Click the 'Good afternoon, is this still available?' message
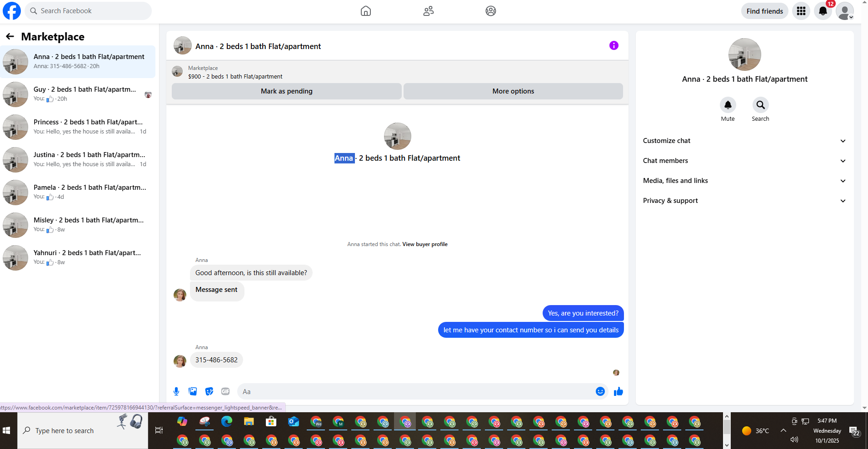Screen dimensions: 868x449 251,273
